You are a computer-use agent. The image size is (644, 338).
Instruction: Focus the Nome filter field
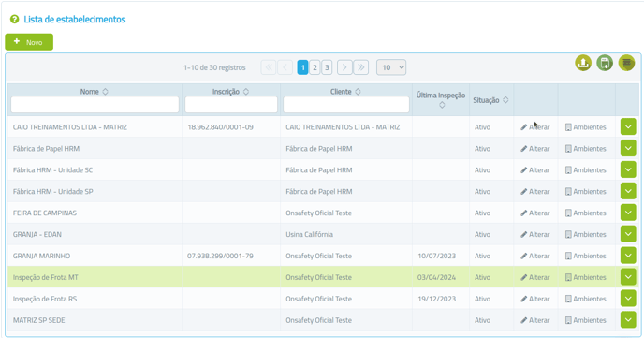pyautogui.click(x=95, y=105)
